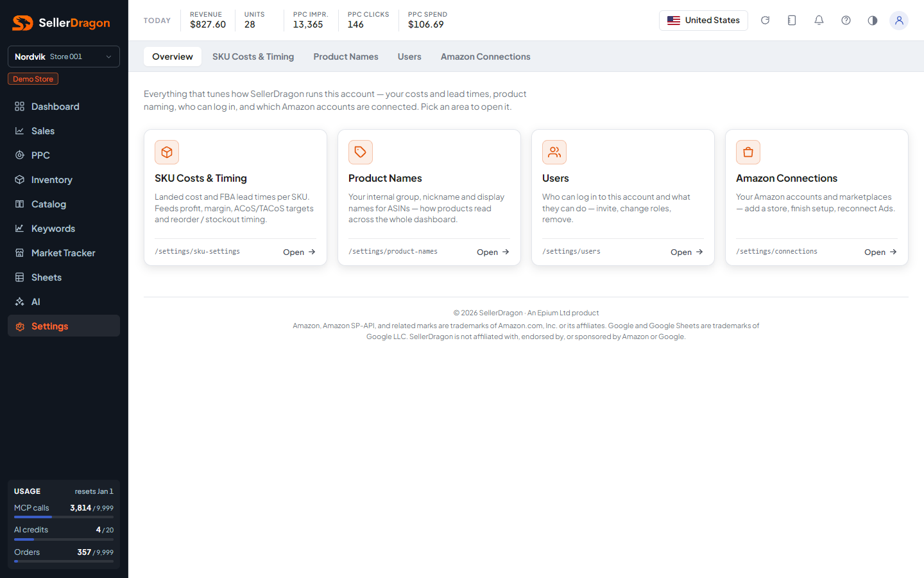Image resolution: width=924 pixels, height=578 pixels.
Task: Open the Sheets section
Action: (64, 277)
